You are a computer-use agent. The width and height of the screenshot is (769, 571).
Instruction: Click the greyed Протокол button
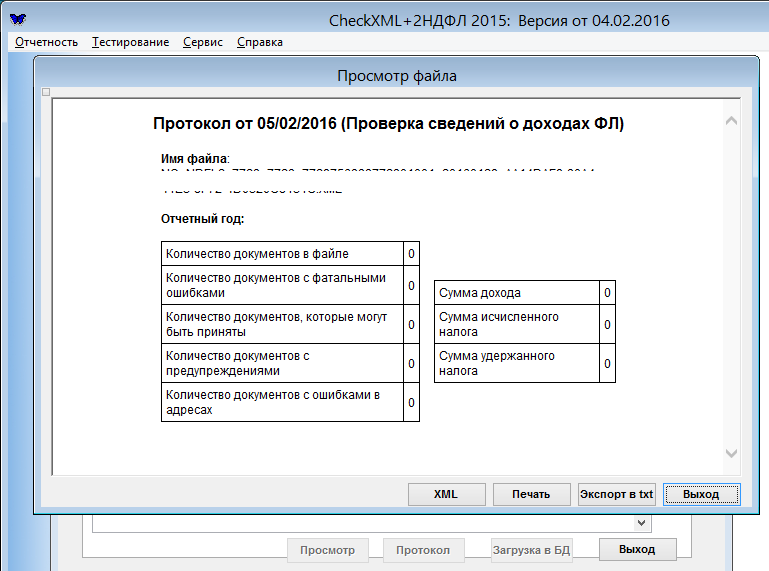(422, 549)
